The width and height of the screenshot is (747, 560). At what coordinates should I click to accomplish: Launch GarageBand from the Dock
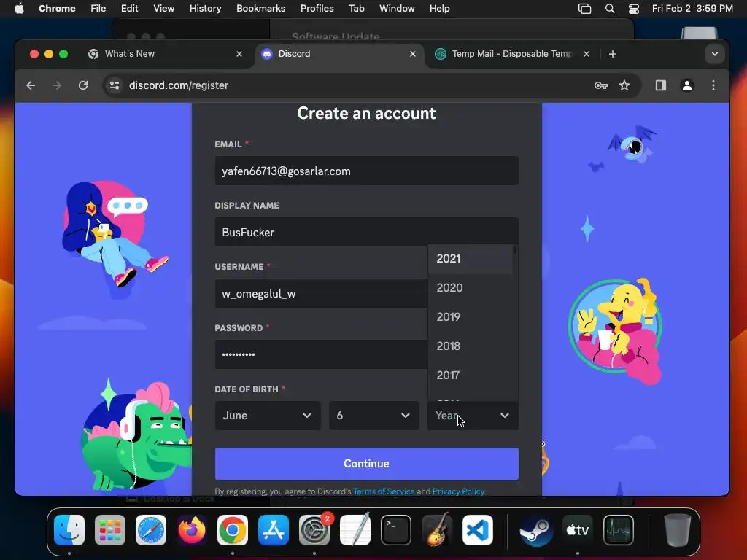[x=437, y=530]
